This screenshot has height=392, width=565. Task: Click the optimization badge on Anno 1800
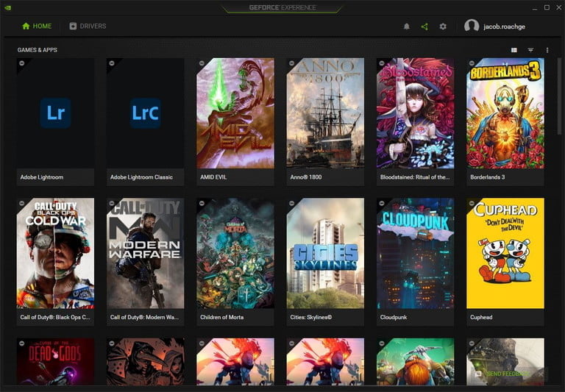291,63
